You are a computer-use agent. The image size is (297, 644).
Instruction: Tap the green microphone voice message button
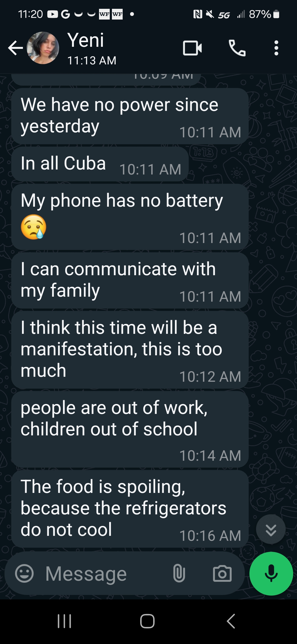click(x=271, y=574)
